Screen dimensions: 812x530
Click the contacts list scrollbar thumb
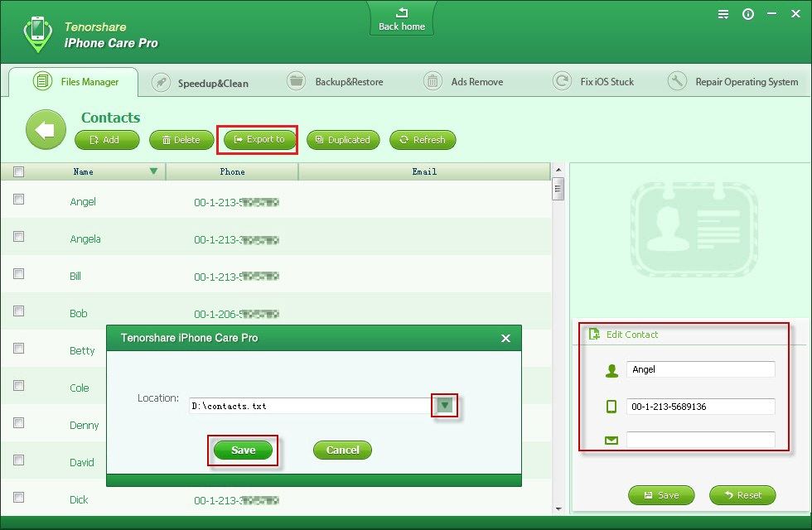click(558, 189)
